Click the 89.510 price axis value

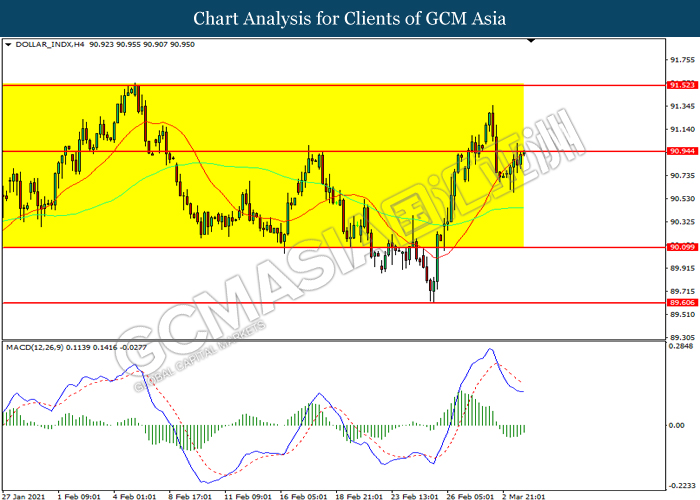click(x=683, y=315)
